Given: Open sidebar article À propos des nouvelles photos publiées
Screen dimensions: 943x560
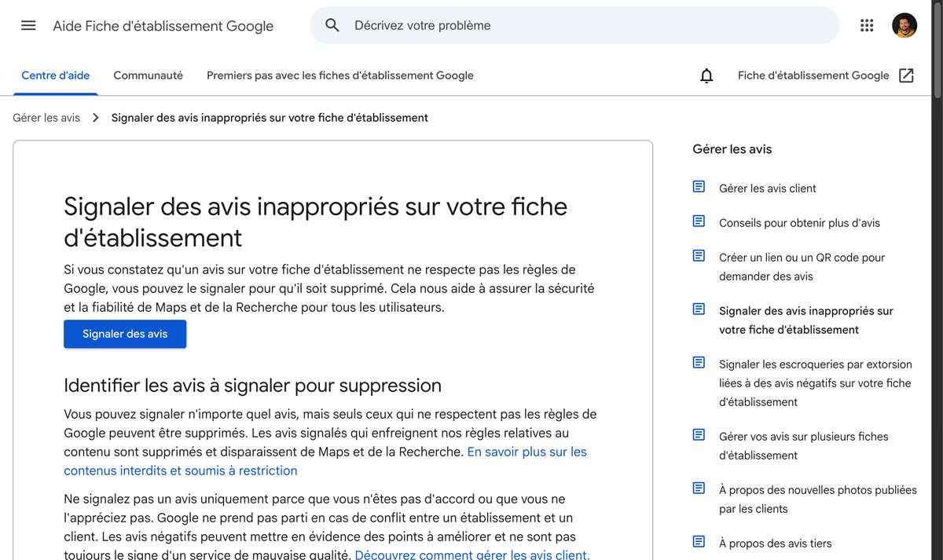Looking at the screenshot, I should pos(818,500).
